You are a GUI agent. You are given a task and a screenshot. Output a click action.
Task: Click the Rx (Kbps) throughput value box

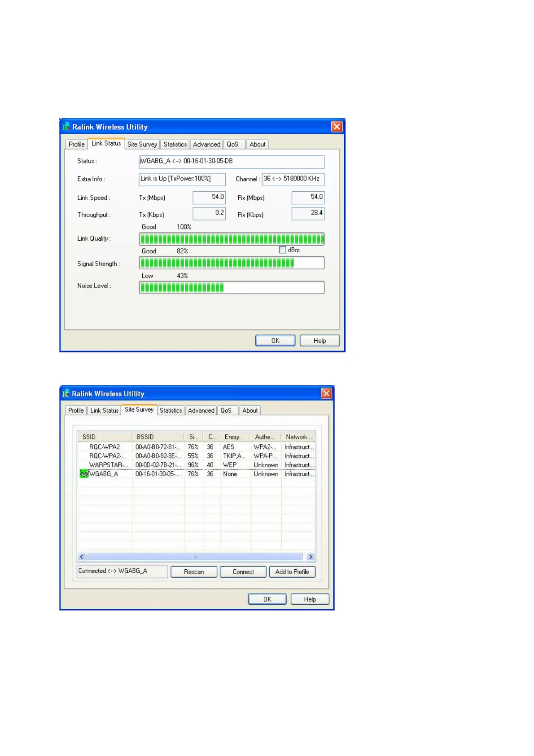click(308, 214)
